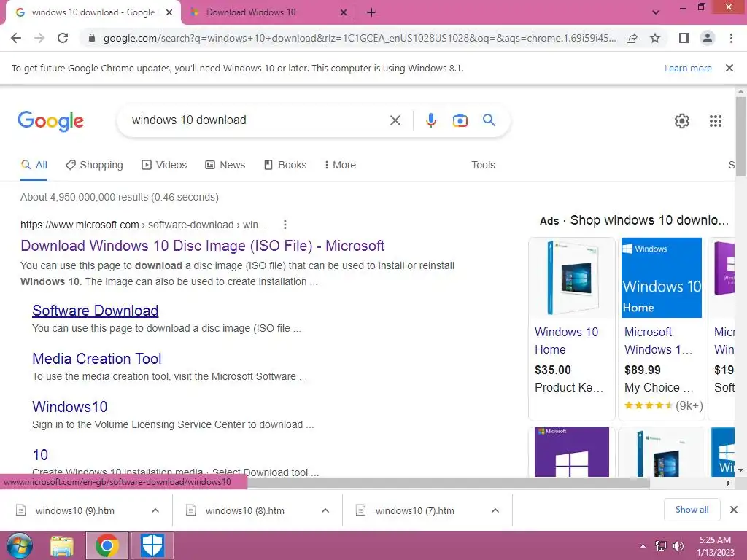Click the Chrome icon in the taskbar
The height and width of the screenshot is (560, 747).
point(107,545)
